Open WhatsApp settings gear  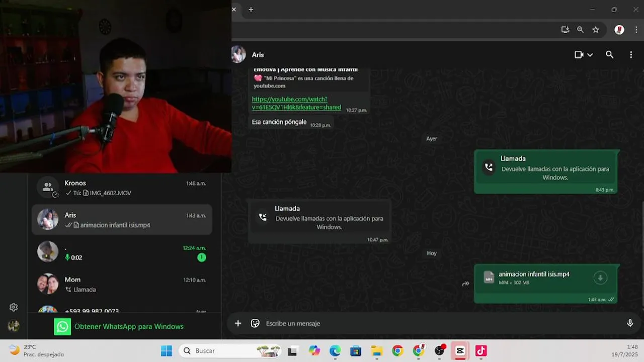pos(14,307)
